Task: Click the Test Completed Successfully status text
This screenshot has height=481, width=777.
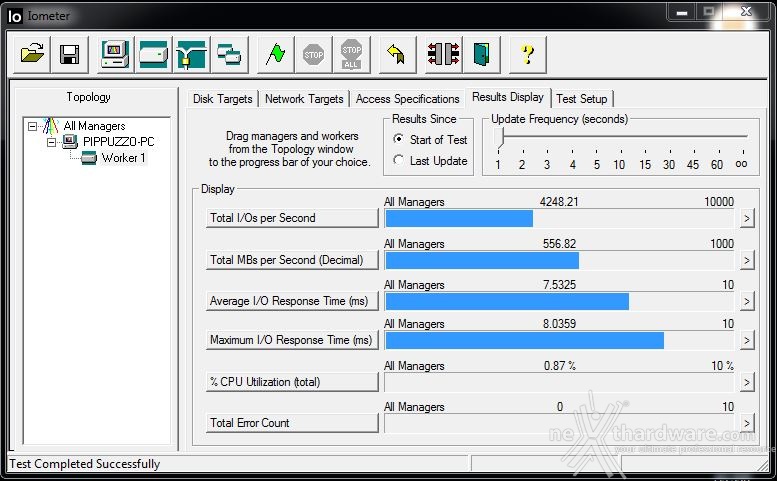Action: click(x=85, y=464)
